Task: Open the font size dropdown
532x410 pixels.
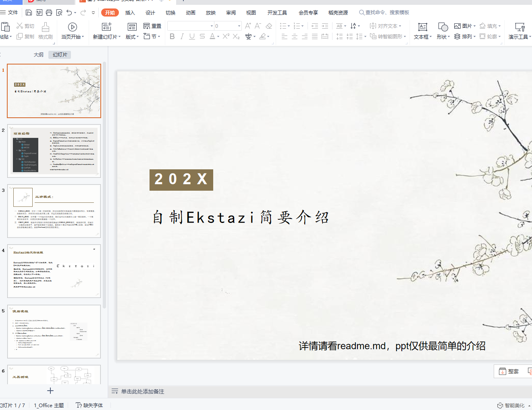Action: tap(239, 26)
